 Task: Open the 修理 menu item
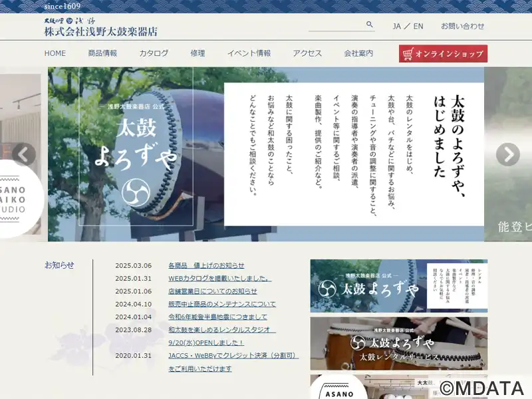[198, 53]
